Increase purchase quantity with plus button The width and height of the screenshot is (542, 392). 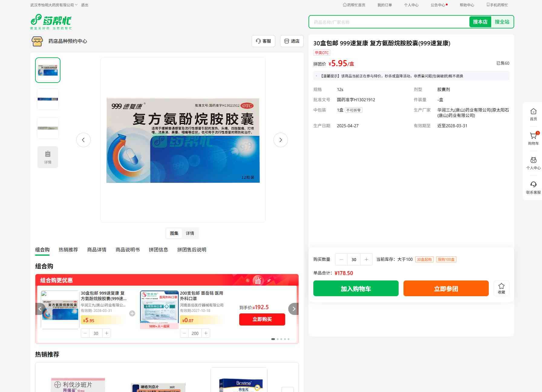click(366, 259)
